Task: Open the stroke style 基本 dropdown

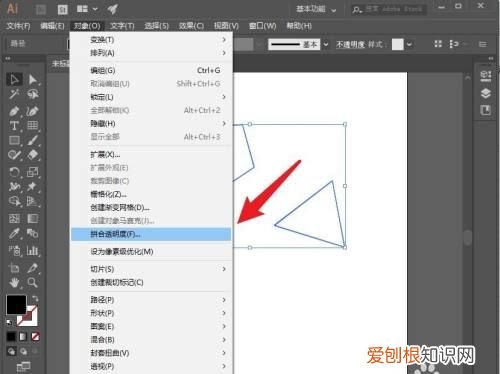Action: coord(326,44)
